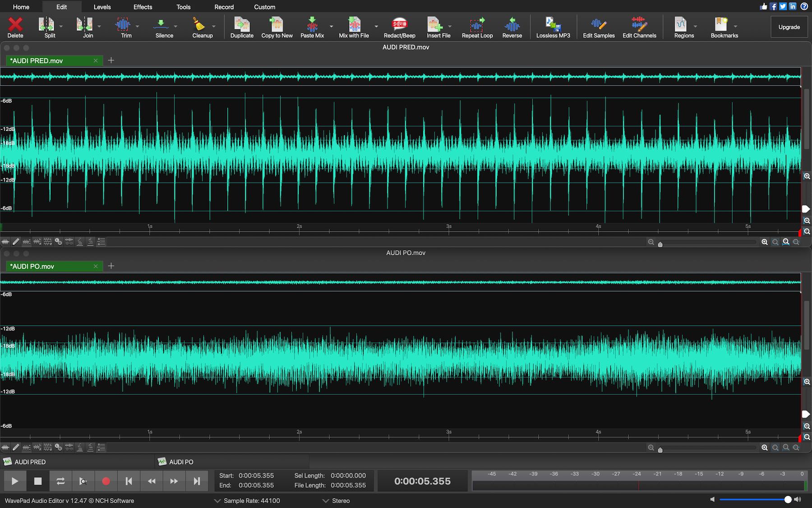The height and width of the screenshot is (508, 812).
Task: Click the Silence tool icon
Action: [x=161, y=24]
